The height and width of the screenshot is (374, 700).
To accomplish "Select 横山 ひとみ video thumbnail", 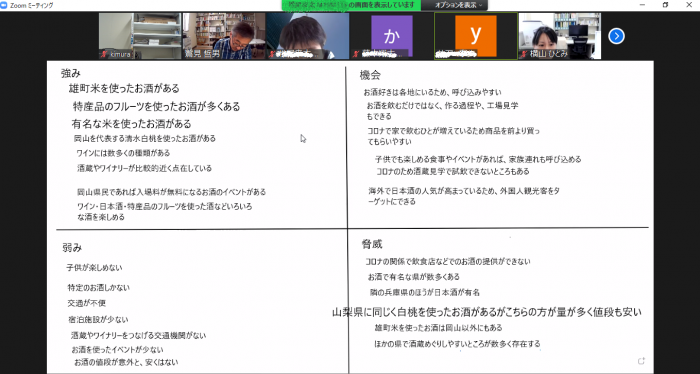I will (x=560, y=36).
